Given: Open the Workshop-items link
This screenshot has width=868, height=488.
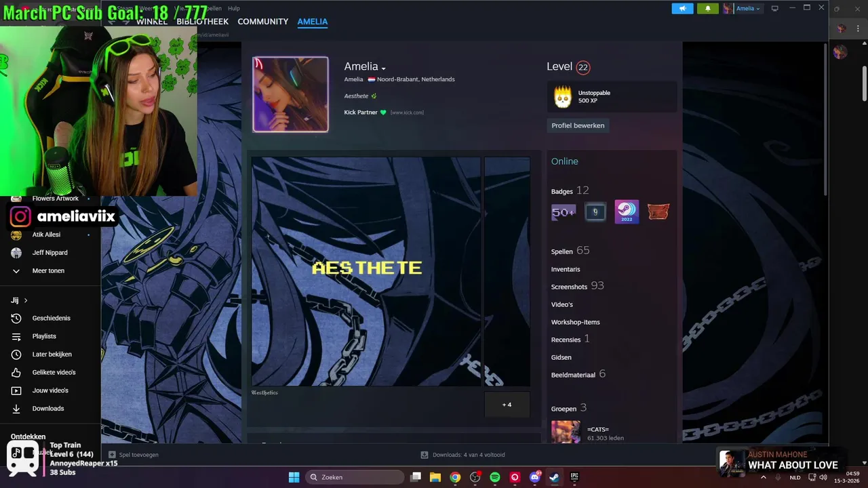Looking at the screenshot, I should point(576,322).
